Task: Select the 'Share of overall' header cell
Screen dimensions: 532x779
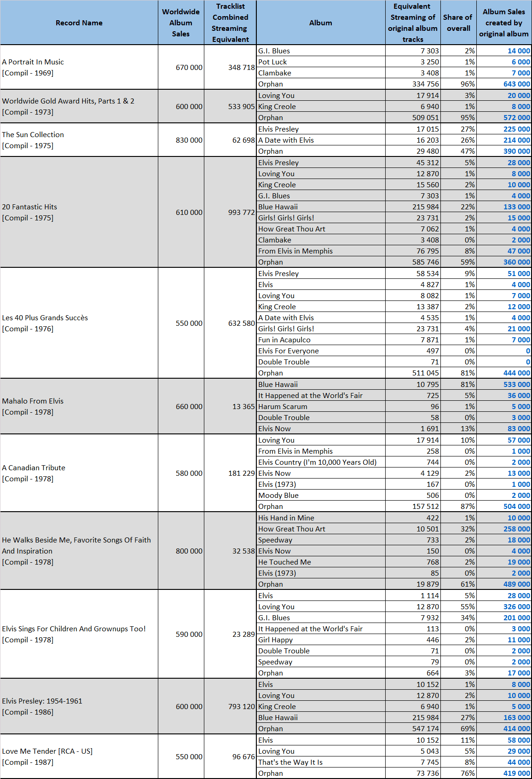Action: (458, 23)
